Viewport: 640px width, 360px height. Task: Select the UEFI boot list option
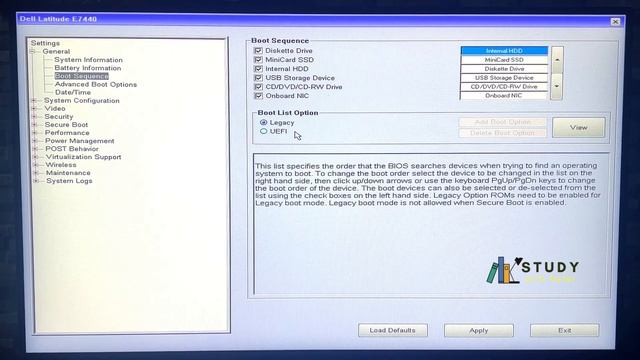pos(263,131)
